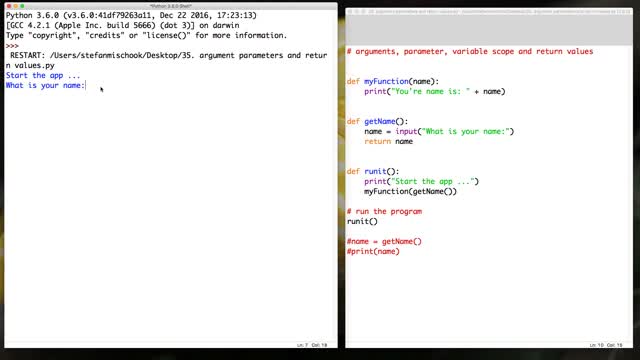This screenshot has width=640, height=360.
Task: Click the top comment line '# arguments, parameter, variable scope'
Action: pos(470,51)
